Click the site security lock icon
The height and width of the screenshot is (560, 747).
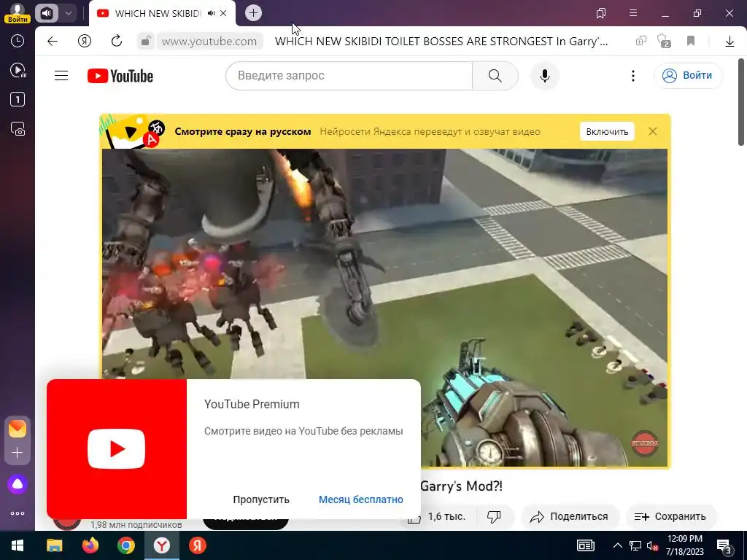pyautogui.click(x=145, y=41)
